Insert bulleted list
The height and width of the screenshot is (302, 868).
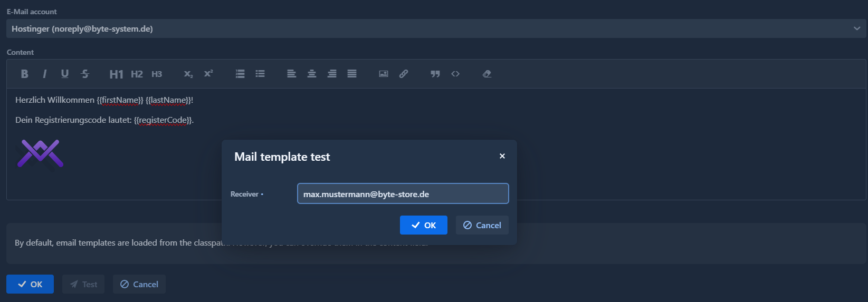click(x=260, y=74)
